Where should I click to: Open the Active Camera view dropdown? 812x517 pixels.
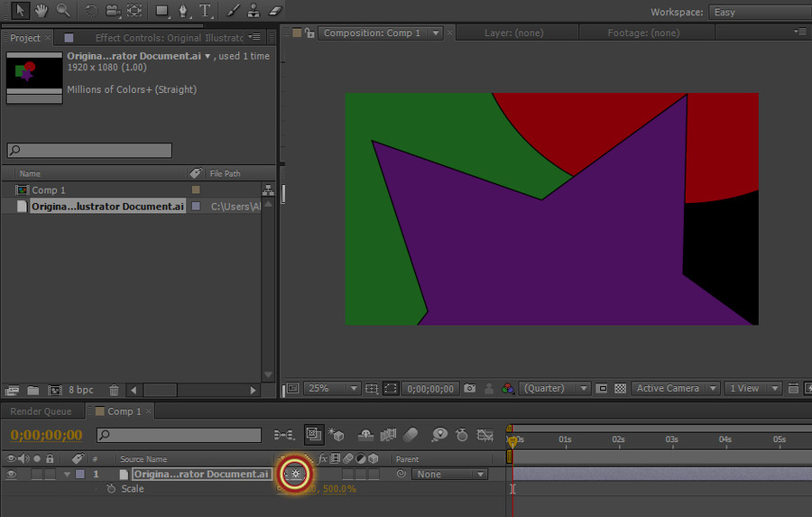coord(676,388)
